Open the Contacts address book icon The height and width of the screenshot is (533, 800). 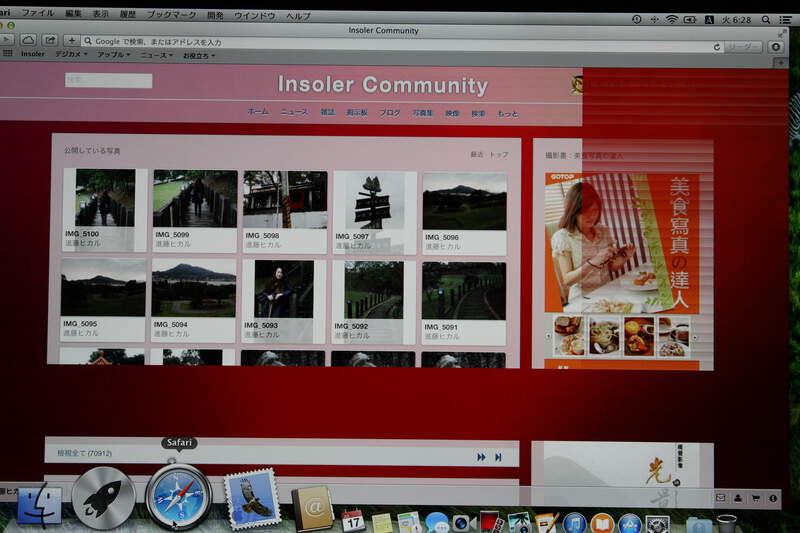[x=312, y=509]
